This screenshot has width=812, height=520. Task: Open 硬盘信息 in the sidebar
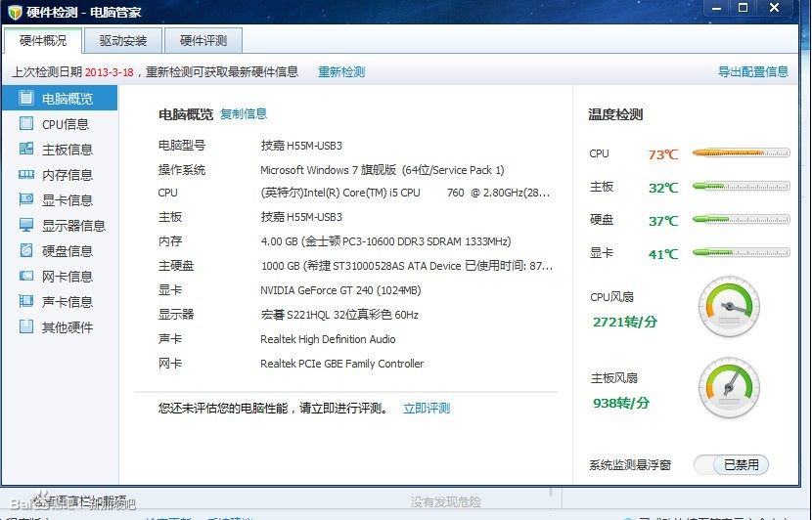tap(60, 251)
